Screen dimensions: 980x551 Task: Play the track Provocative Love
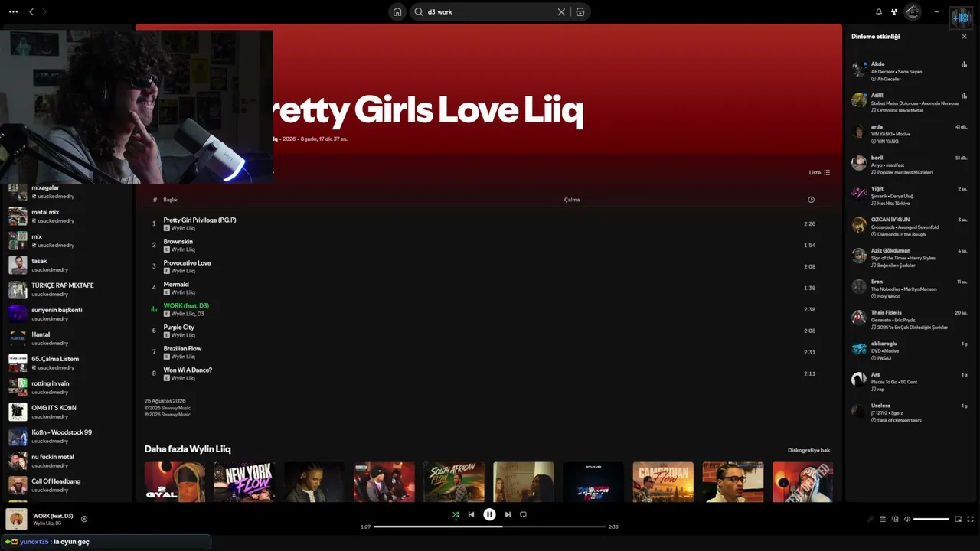[x=490, y=266]
